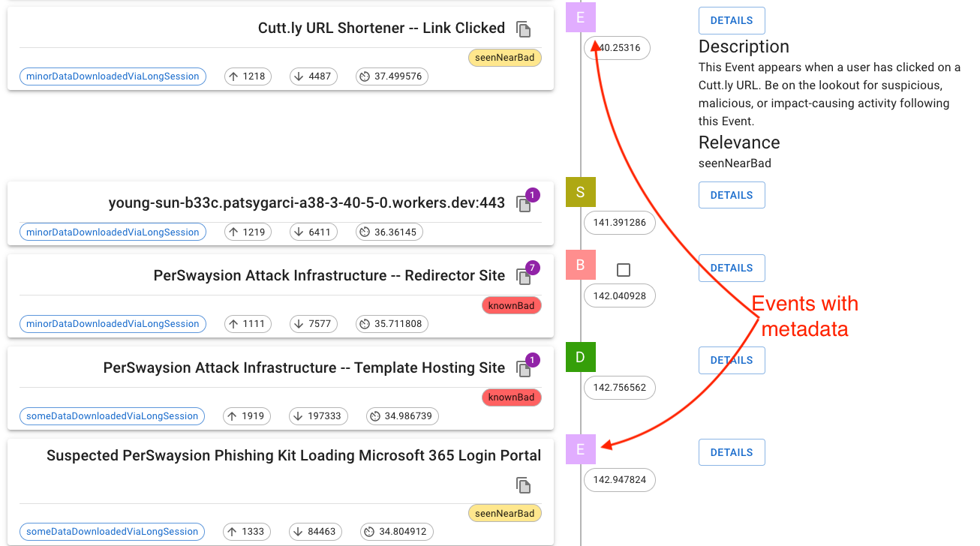Click the knownBad tag on the Redirector Site card
The height and width of the screenshot is (546, 980).
[x=511, y=305]
